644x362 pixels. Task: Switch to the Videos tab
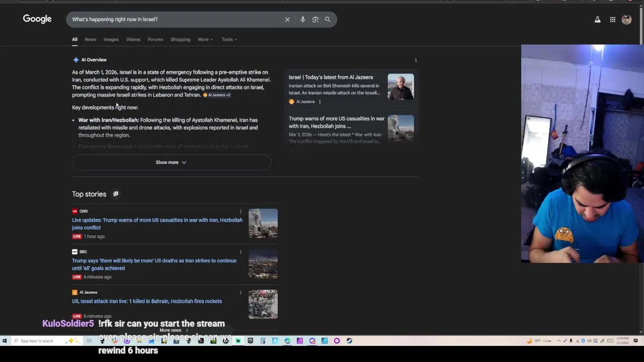[133, 40]
